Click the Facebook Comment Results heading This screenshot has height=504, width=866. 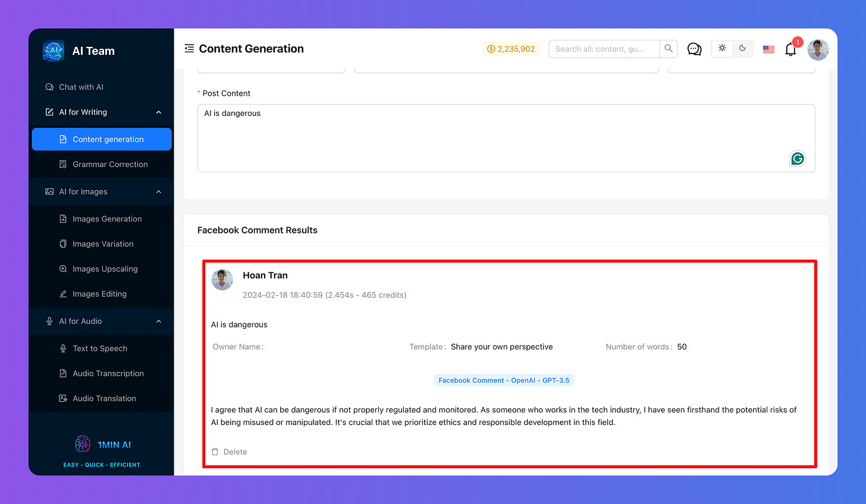pos(258,230)
